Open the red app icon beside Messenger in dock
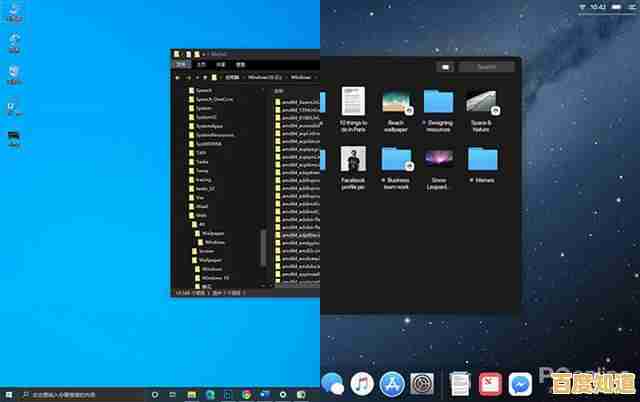This screenshot has width=640, height=402. (x=490, y=384)
